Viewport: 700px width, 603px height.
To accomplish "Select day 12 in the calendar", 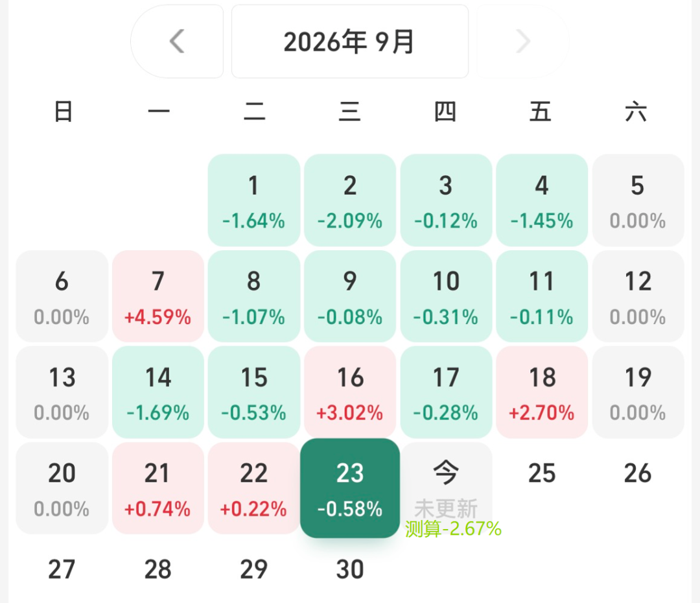I will click(638, 296).
